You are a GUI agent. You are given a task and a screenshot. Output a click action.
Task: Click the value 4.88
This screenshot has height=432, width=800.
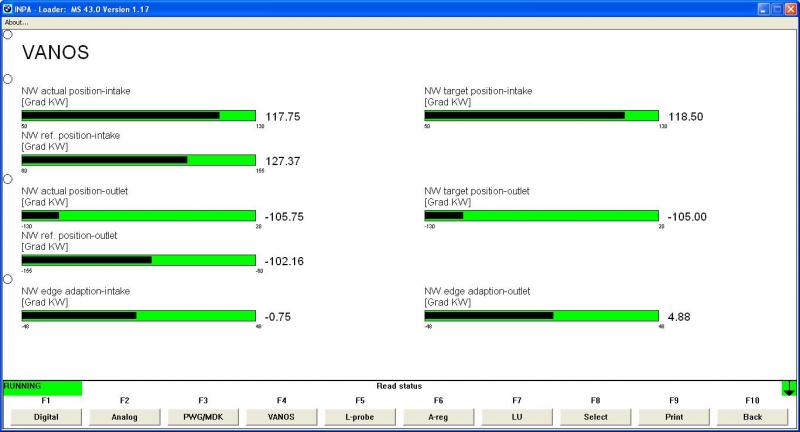[679, 317]
